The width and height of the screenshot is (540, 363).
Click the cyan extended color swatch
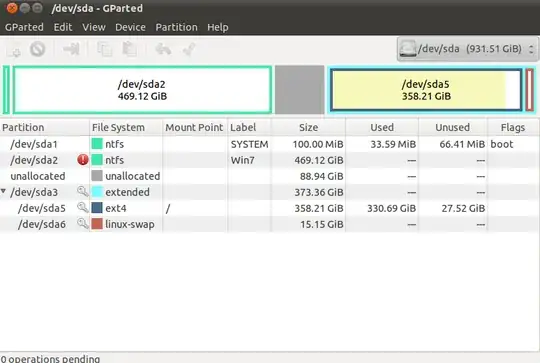pos(97,192)
